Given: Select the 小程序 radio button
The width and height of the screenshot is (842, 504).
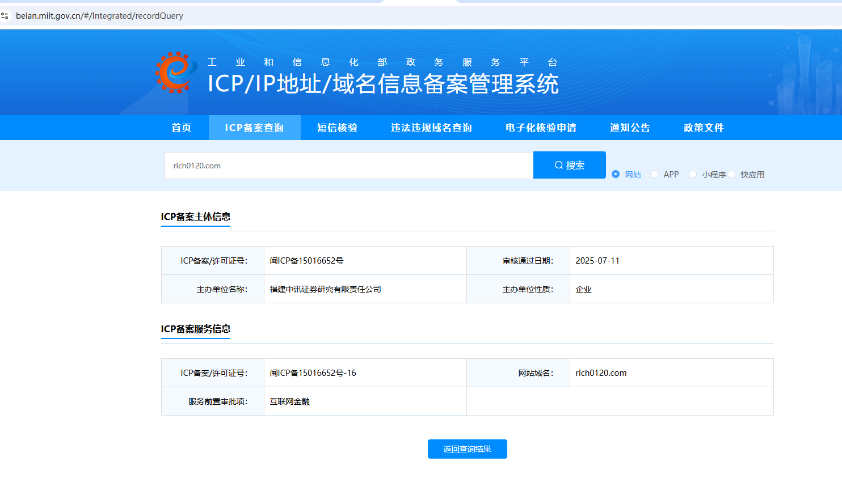Looking at the screenshot, I should tap(693, 174).
